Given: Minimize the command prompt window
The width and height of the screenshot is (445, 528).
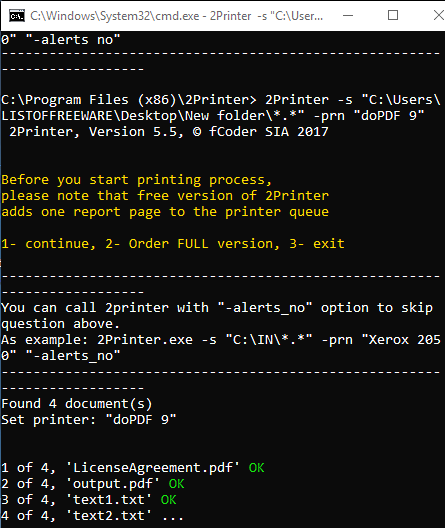Looking at the screenshot, I should click(348, 15).
